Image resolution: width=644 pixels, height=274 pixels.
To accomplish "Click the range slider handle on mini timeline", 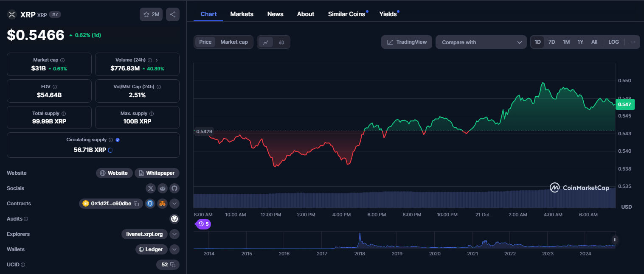I will click(x=615, y=240).
